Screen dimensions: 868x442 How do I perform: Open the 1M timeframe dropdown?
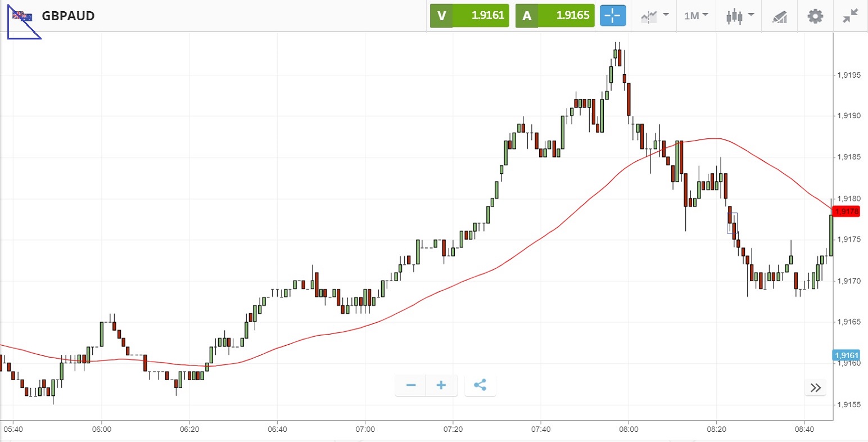(696, 16)
